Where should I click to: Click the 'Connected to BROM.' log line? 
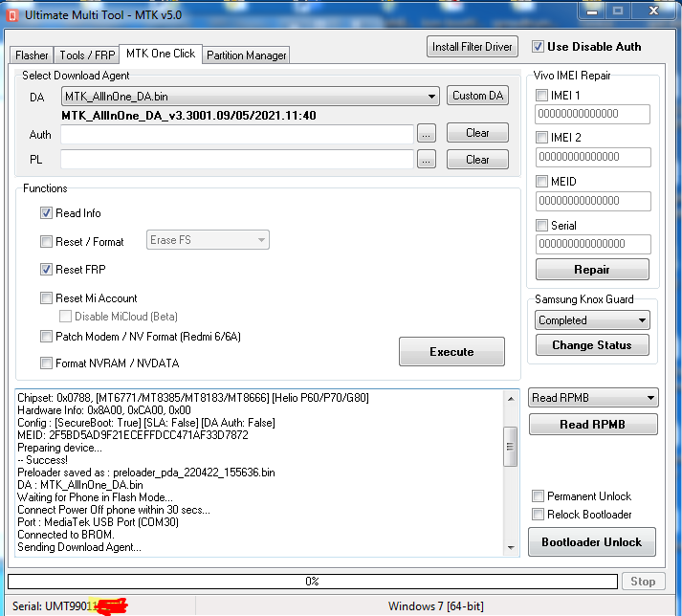click(66, 535)
